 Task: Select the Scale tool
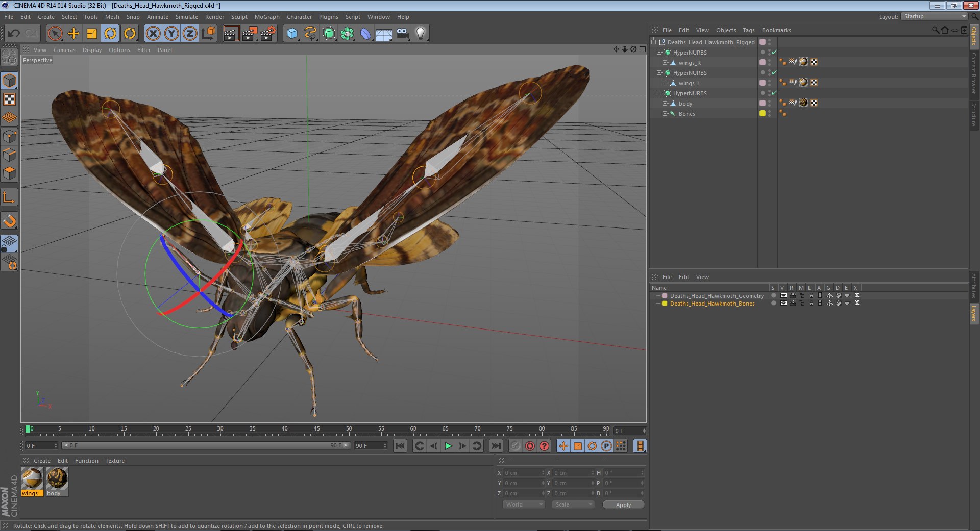pos(92,34)
